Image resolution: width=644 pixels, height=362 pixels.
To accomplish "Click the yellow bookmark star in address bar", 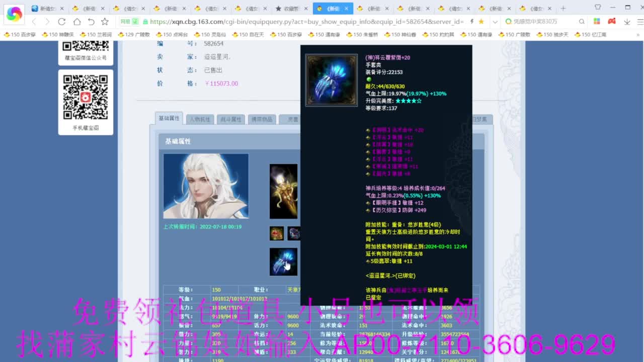I will click(x=481, y=22).
